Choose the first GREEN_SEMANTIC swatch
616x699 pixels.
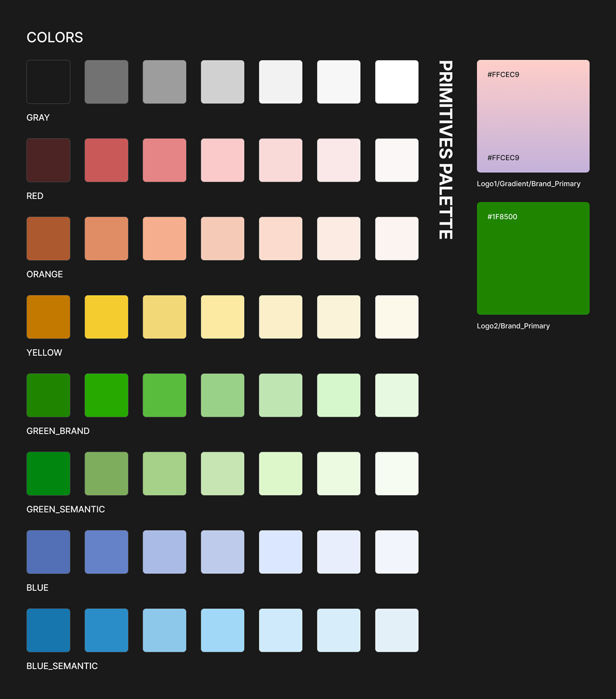point(48,473)
